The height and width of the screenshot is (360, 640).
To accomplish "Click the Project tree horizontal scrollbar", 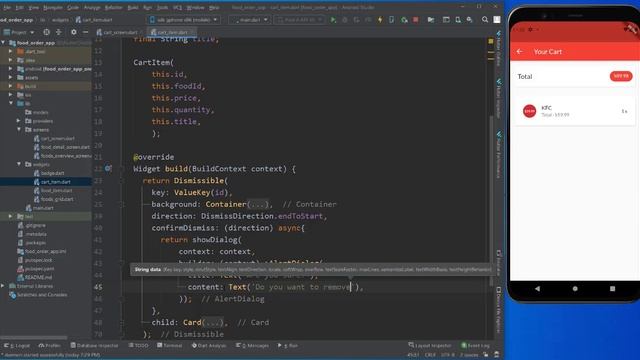I will pos(34,338).
